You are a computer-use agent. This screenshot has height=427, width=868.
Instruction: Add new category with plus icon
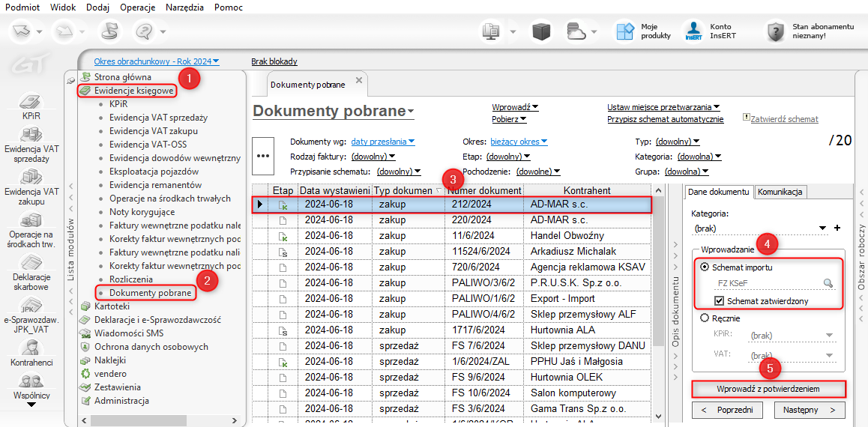point(837,228)
